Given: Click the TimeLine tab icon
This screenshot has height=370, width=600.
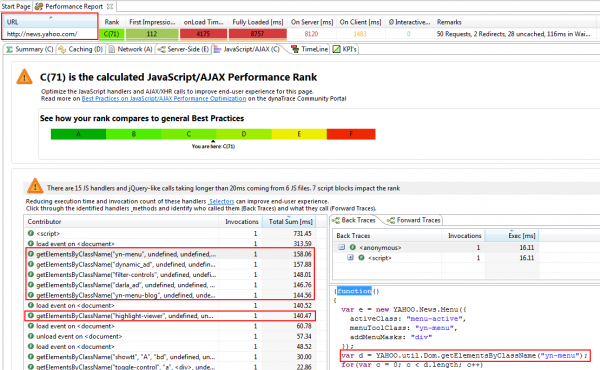Looking at the screenshot, I should pyautogui.click(x=295, y=49).
